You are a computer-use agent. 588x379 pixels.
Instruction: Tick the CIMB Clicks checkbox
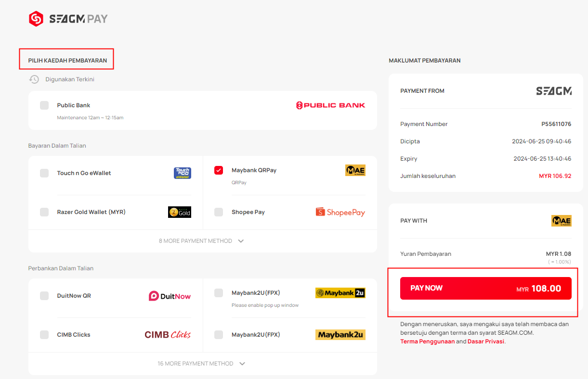(x=44, y=335)
